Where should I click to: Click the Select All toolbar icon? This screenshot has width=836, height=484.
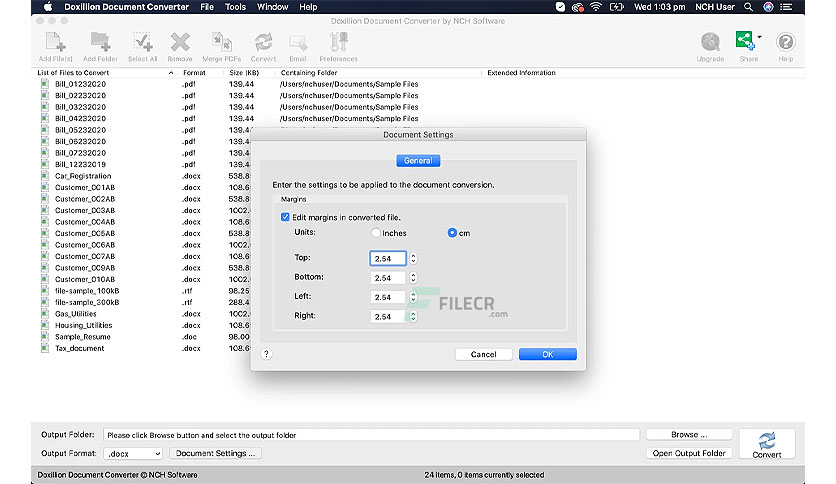point(142,47)
